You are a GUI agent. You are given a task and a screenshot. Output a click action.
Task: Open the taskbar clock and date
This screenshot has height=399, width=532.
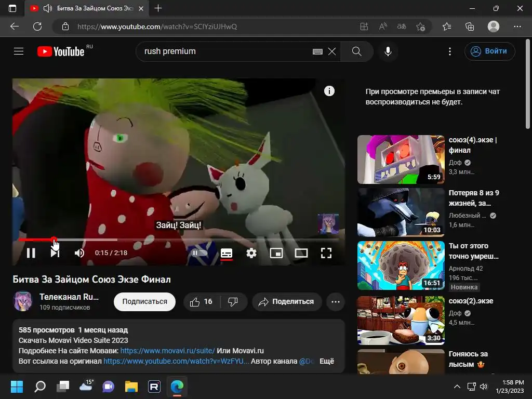coord(510,387)
